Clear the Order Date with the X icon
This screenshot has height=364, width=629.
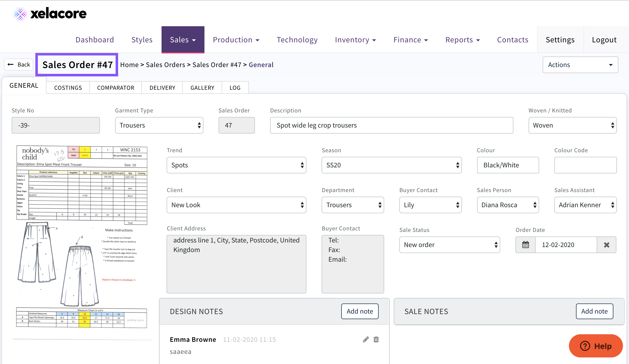607,245
